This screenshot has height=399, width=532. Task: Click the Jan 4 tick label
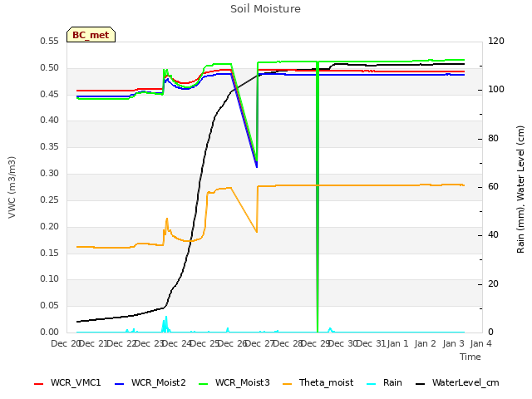point(480,343)
